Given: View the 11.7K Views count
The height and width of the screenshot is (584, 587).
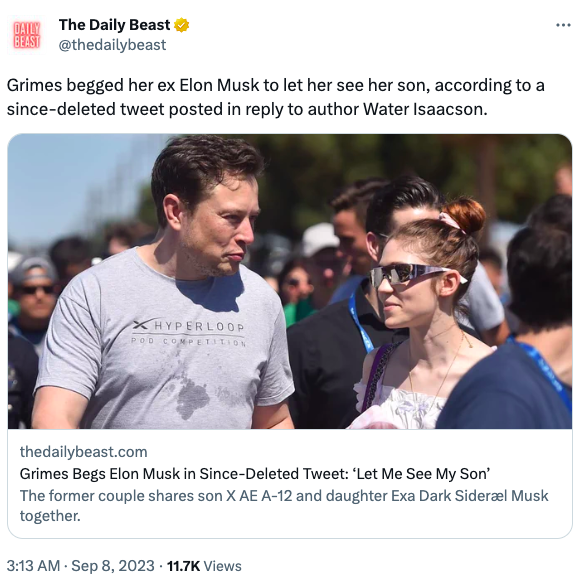Looking at the screenshot, I should pyautogui.click(x=204, y=566).
